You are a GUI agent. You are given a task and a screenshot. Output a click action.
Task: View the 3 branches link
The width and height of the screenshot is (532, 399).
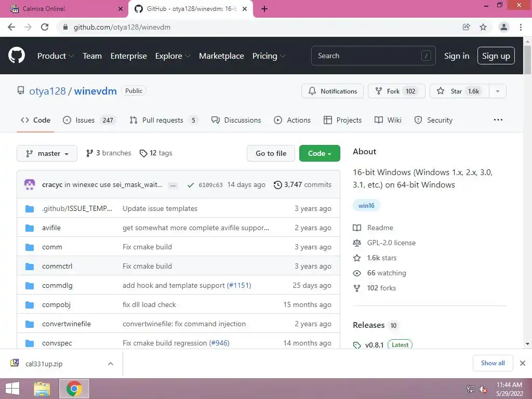point(109,153)
